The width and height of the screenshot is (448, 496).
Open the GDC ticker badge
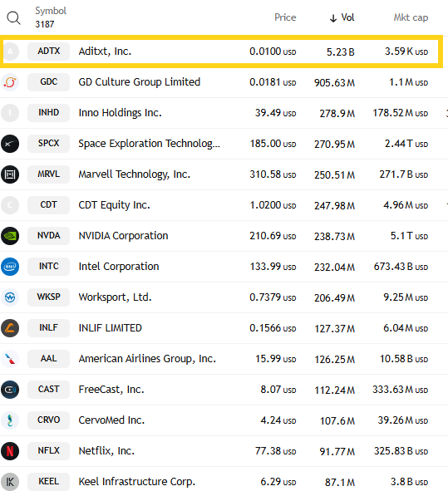(48, 82)
